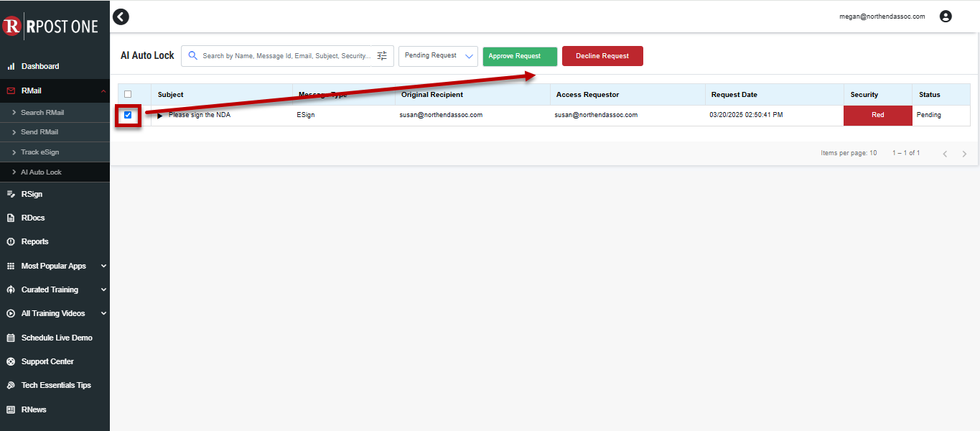This screenshot has width=980, height=431.
Task: Go to Send RMail in the sidebar
Action: click(x=39, y=132)
